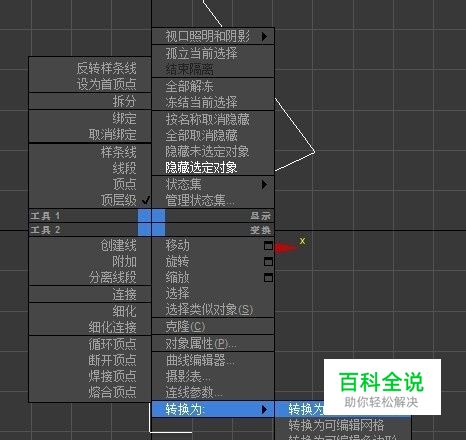Select 循环顶点 menu entry
This screenshot has height=440, width=466.
click(112, 344)
